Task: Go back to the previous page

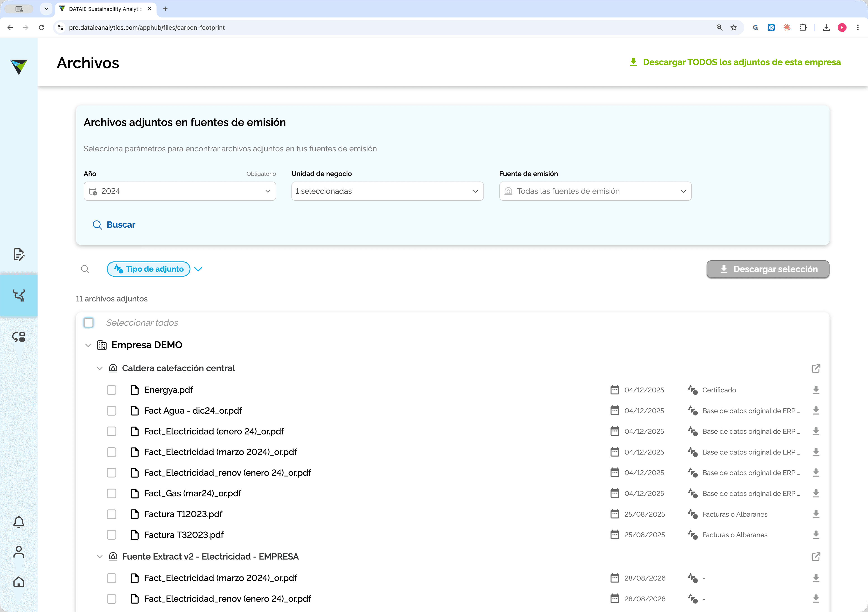Action: 10,28
